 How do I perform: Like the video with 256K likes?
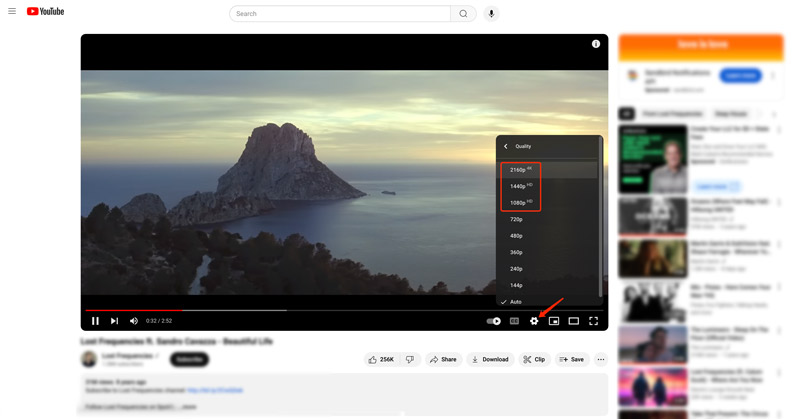click(x=382, y=360)
